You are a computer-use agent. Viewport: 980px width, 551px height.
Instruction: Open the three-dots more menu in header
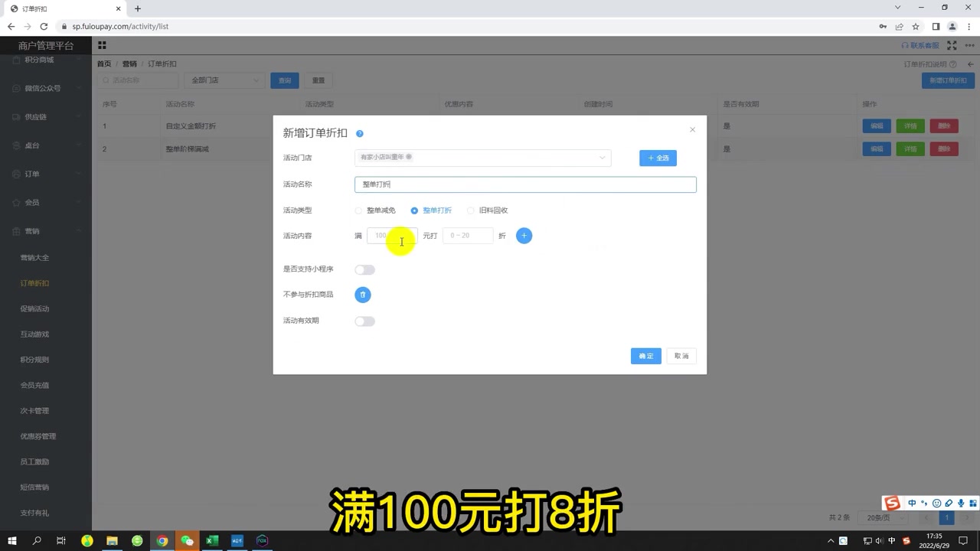969,45
